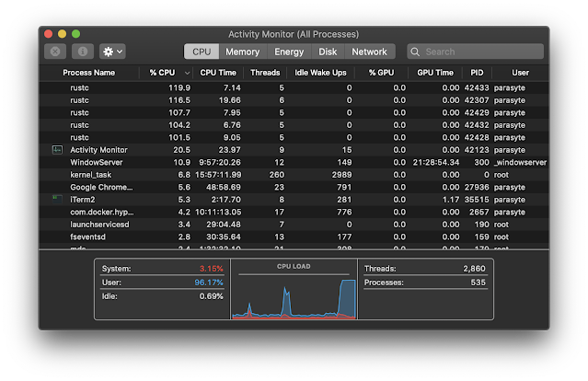
Task: Sort by Idle Wake Ups column
Action: coord(320,73)
